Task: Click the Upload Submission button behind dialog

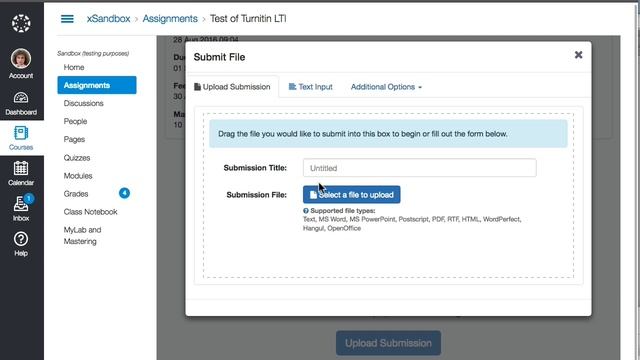Action: (388, 343)
